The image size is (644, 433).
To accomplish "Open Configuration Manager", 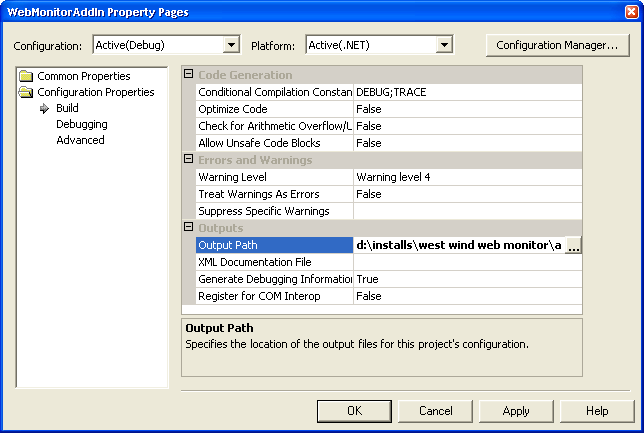I will point(557,45).
